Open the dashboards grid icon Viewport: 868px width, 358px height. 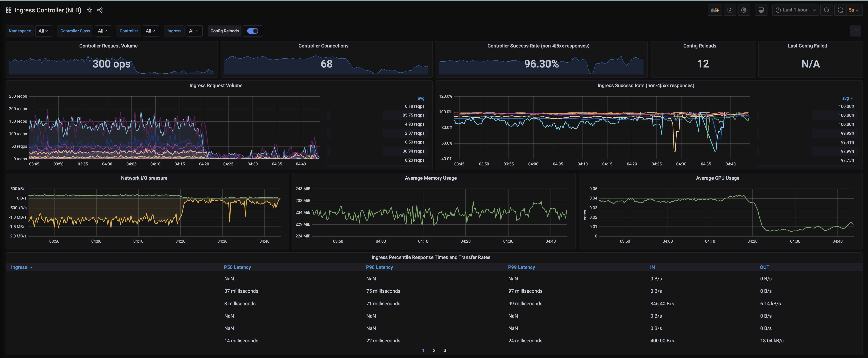(9, 10)
